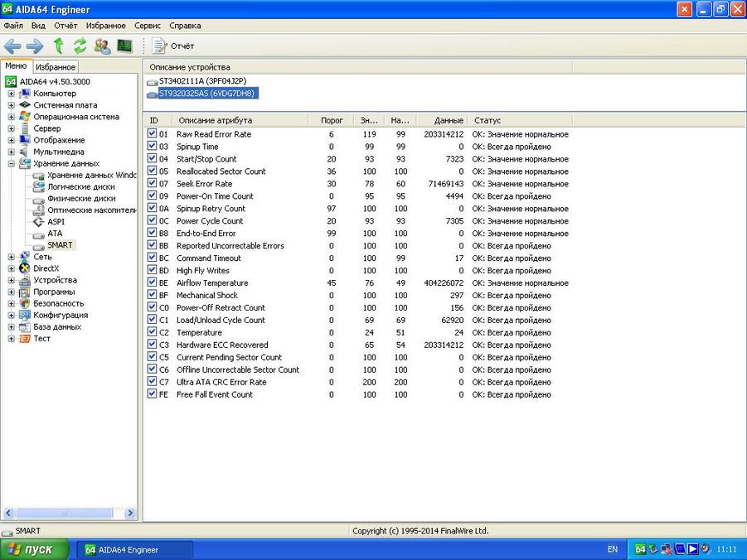Toggle the Load/Unload Cycle Count checkbox
The width and height of the screenshot is (747, 560).
[152, 319]
